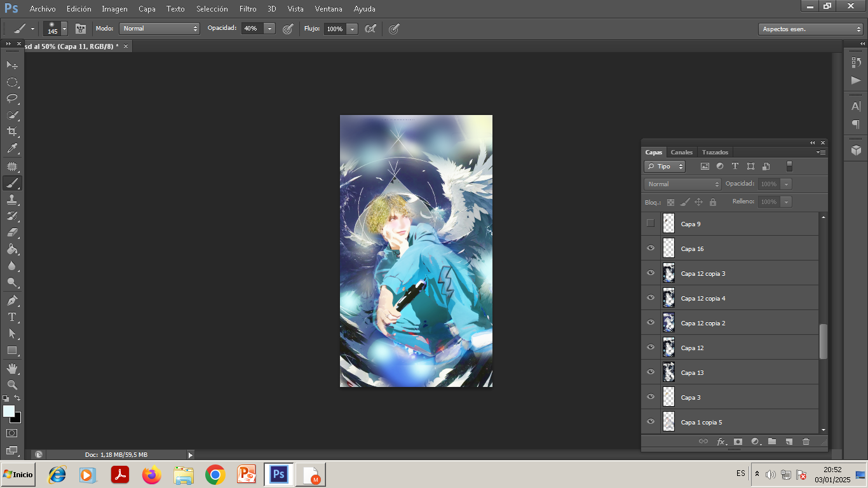The width and height of the screenshot is (868, 488).
Task: Open the layer blend mode Normal dropdown
Action: click(682, 184)
